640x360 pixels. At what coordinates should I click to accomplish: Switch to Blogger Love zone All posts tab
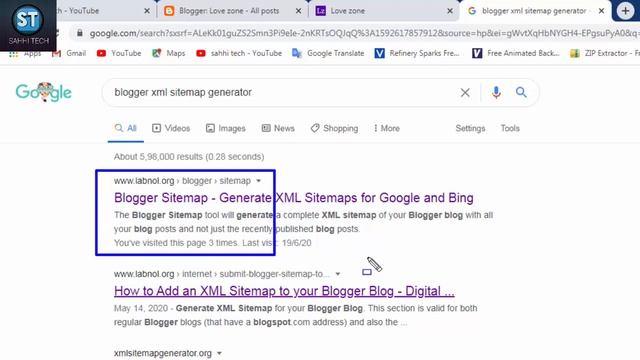(x=229, y=11)
